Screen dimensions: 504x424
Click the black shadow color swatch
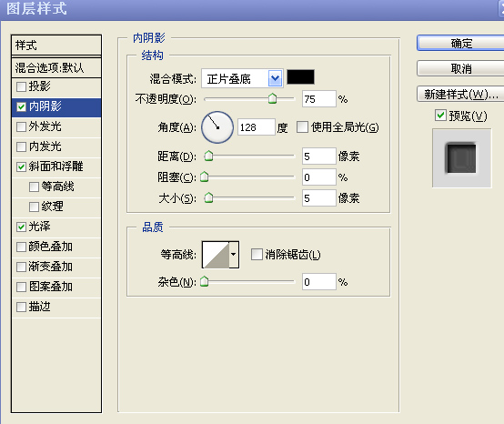pos(300,77)
